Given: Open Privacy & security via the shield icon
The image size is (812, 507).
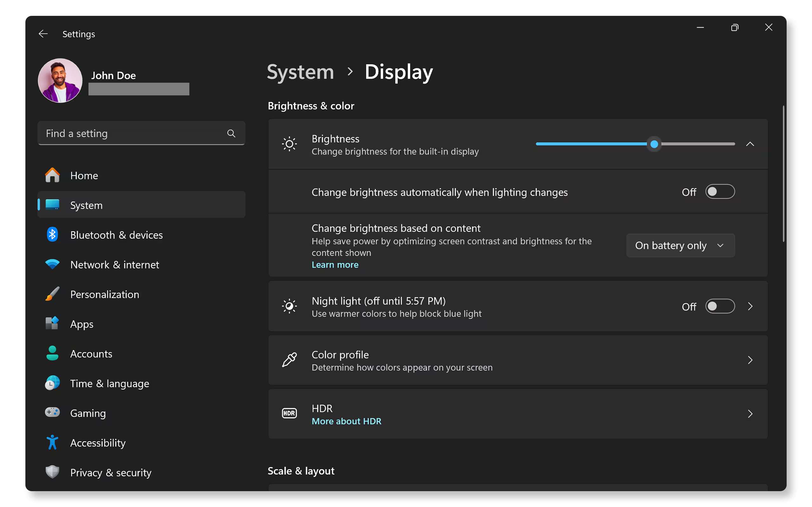Looking at the screenshot, I should pyautogui.click(x=52, y=472).
